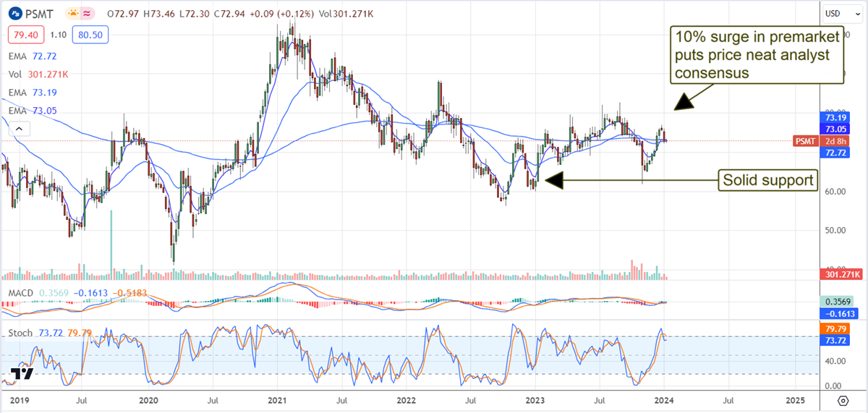
Task: Click the 301.271K volume scale label
Action: point(843,274)
